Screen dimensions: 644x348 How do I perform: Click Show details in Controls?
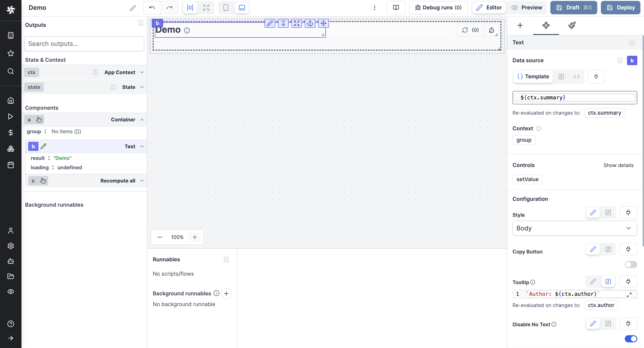pyautogui.click(x=618, y=165)
